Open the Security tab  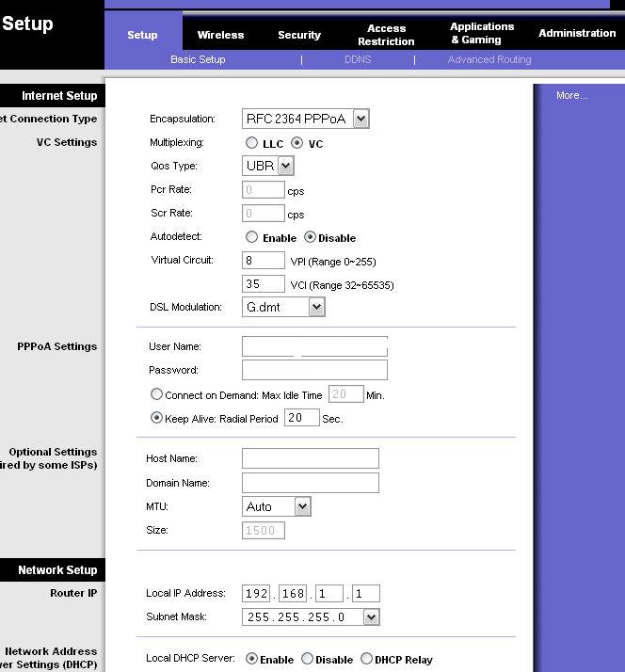point(299,35)
